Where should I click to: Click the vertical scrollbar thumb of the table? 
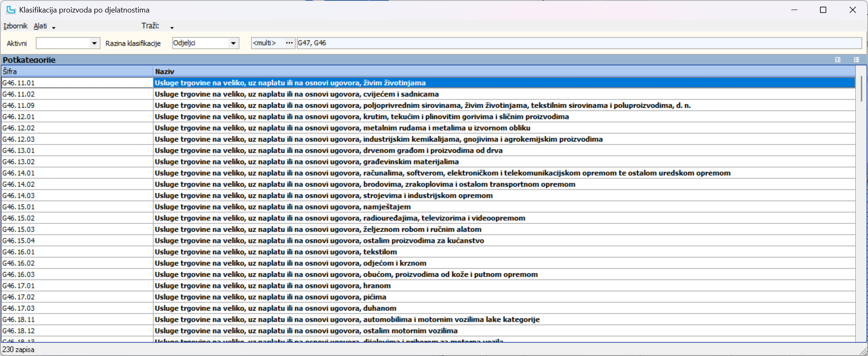[861, 88]
